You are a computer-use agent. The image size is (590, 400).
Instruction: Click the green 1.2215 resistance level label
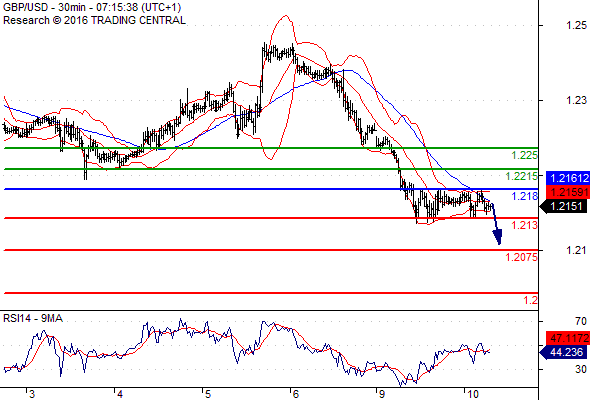[x=522, y=176]
